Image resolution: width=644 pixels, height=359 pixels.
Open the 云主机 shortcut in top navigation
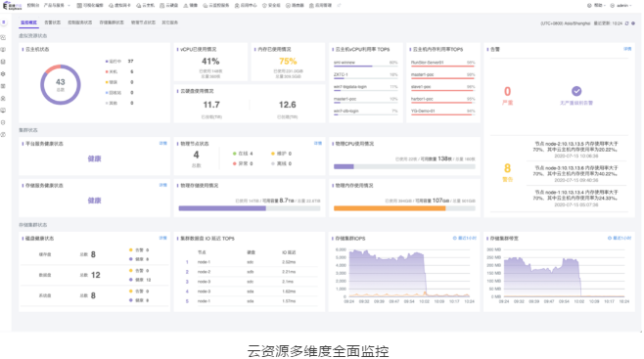point(146,5)
